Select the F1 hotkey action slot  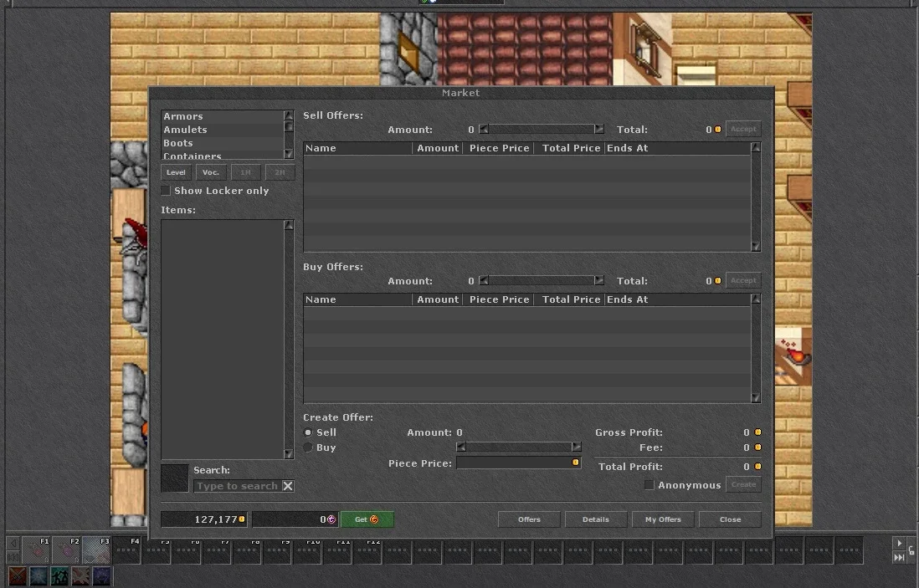pyautogui.click(x=36, y=550)
